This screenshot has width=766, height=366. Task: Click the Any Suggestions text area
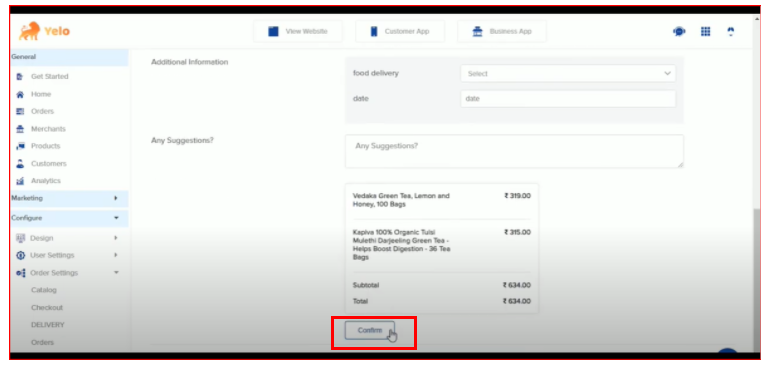[x=514, y=151]
